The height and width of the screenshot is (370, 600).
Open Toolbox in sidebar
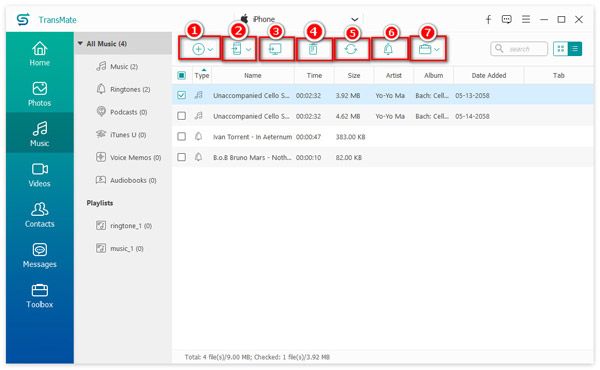[39, 295]
